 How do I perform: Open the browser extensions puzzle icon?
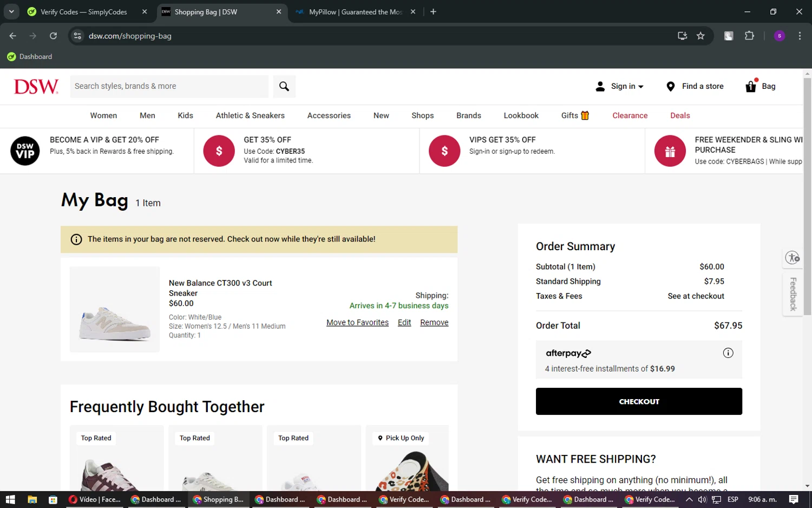click(x=749, y=36)
